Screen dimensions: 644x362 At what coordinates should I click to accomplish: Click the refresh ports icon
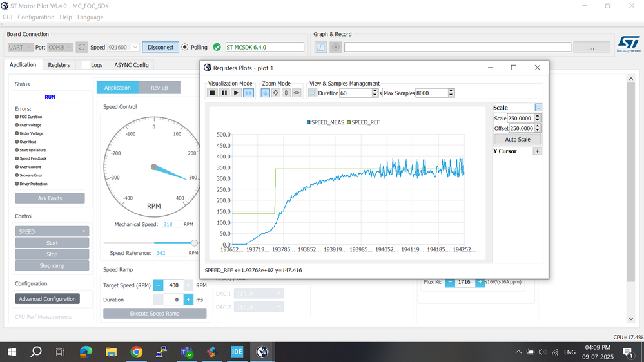(x=82, y=47)
